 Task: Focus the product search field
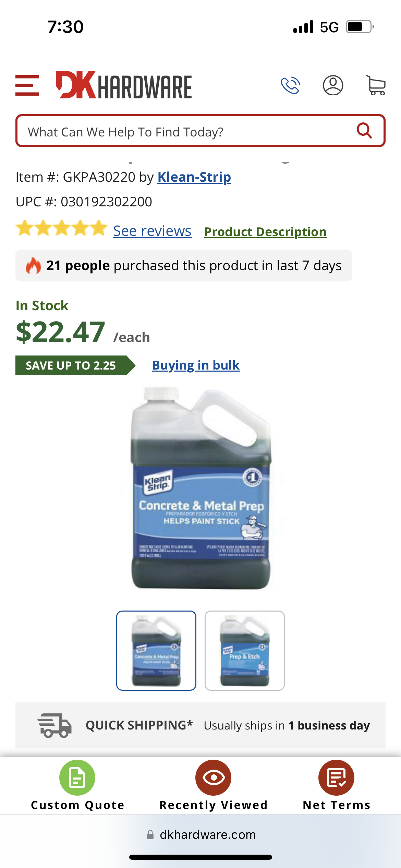200,131
